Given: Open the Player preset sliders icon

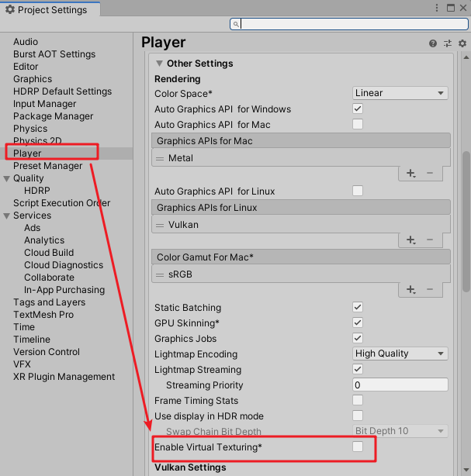Looking at the screenshot, I should coord(447,43).
